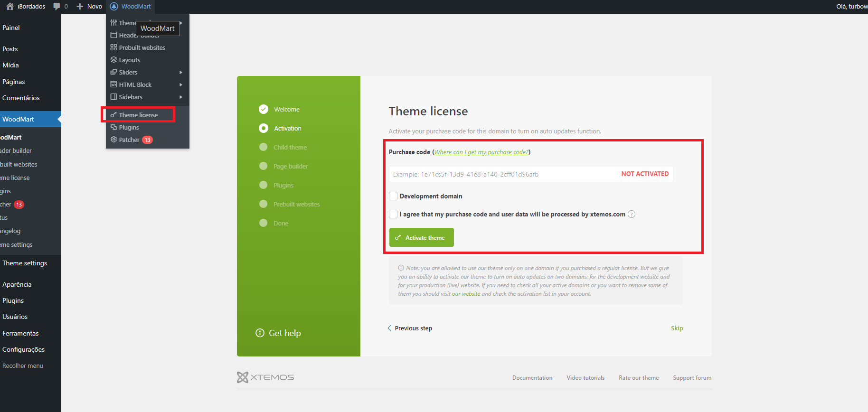Click the Patcher gear icon in flyout
This screenshot has width=868, height=412.
[113, 140]
